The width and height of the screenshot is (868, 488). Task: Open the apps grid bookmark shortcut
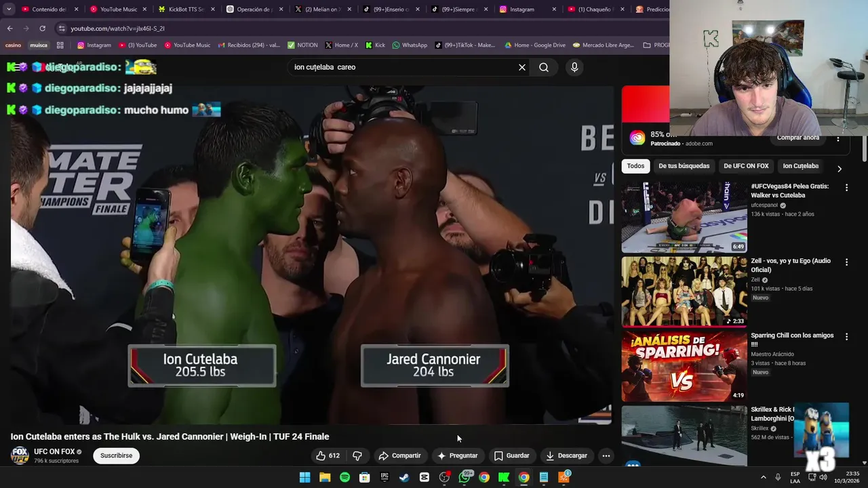(x=60, y=45)
